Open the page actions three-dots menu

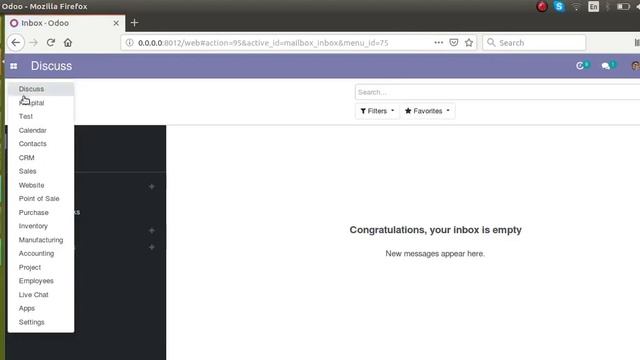click(438, 42)
